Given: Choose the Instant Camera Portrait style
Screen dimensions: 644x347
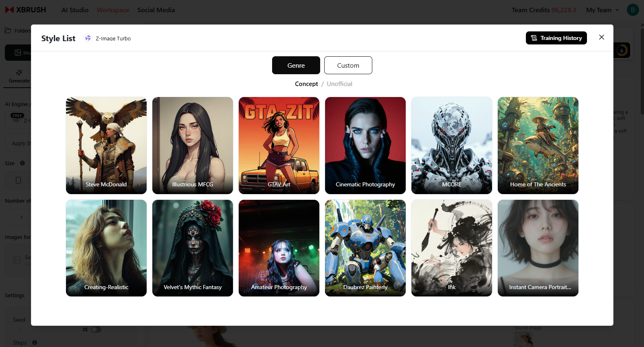Looking at the screenshot, I should point(538,248).
